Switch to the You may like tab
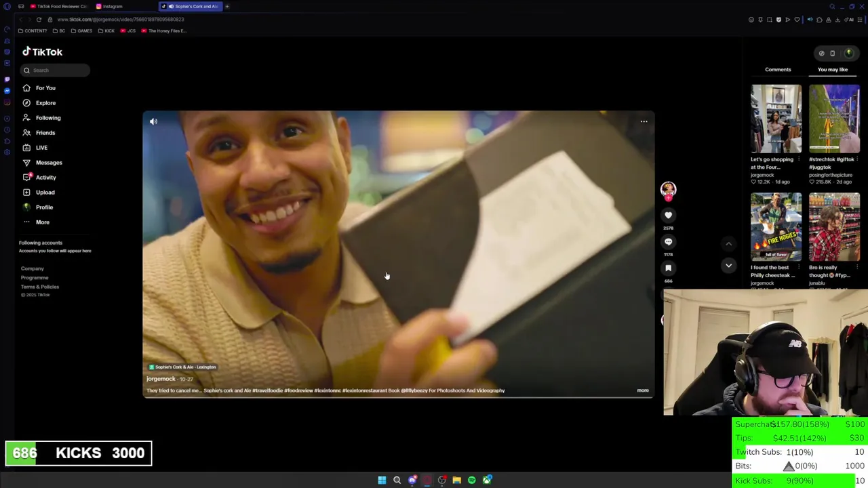 (833, 69)
